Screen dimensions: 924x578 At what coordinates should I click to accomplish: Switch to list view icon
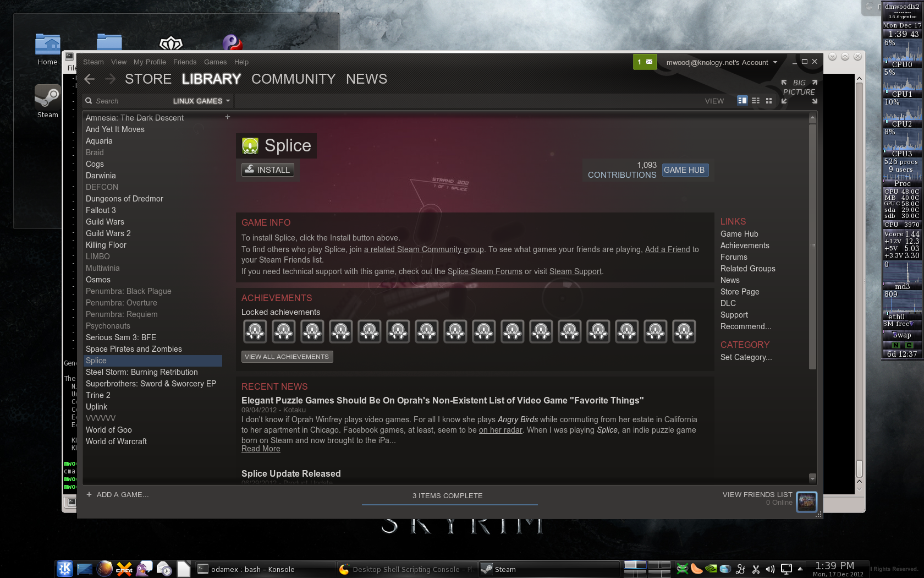click(x=756, y=101)
